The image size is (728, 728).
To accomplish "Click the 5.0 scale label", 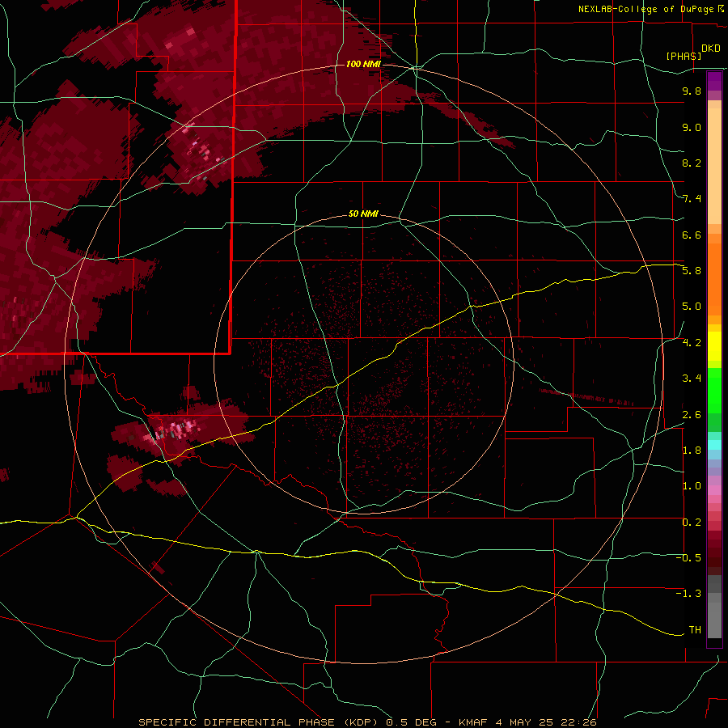I will click(x=692, y=307).
